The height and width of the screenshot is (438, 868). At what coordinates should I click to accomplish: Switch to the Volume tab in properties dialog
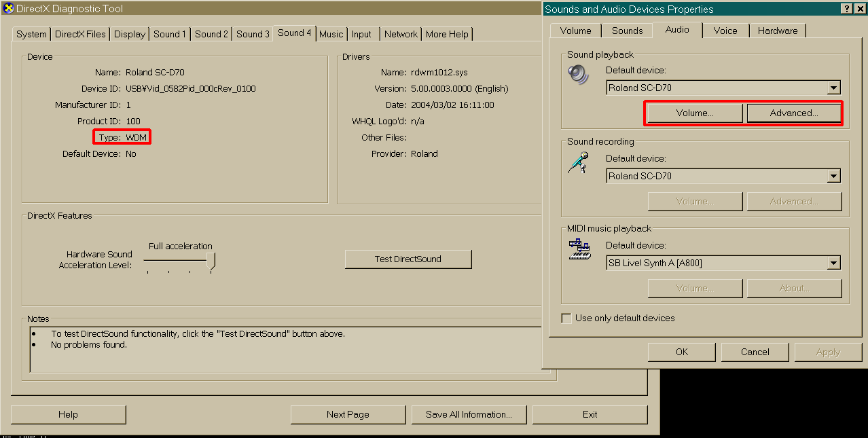[x=576, y=31]
